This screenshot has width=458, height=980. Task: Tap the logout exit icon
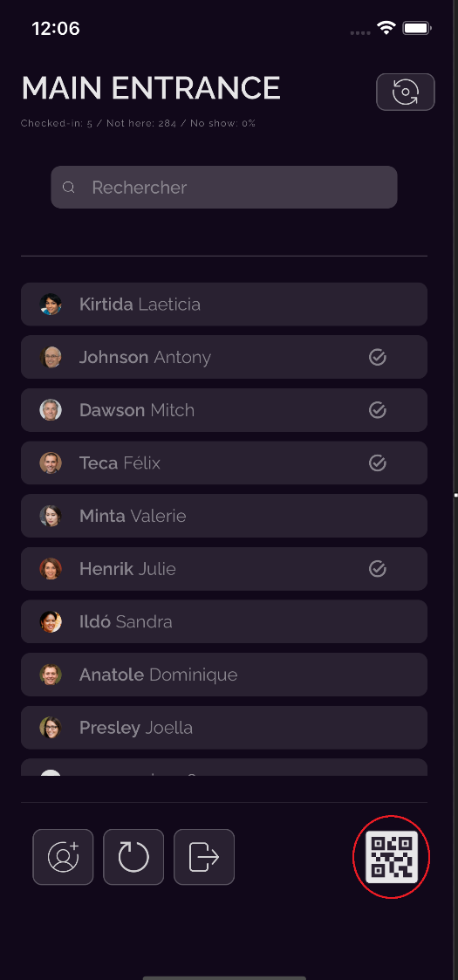click(204, 857)
